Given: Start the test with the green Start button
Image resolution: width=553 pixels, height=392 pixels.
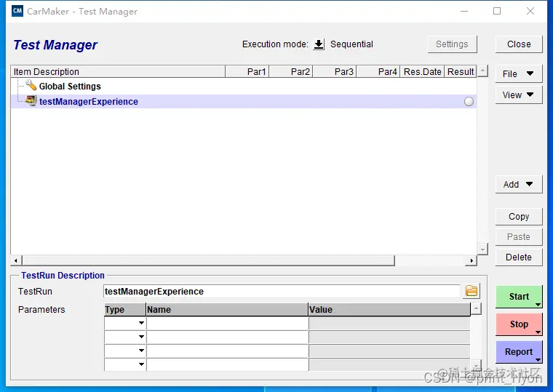Looking at the screenshot, I should click(518, 297).
